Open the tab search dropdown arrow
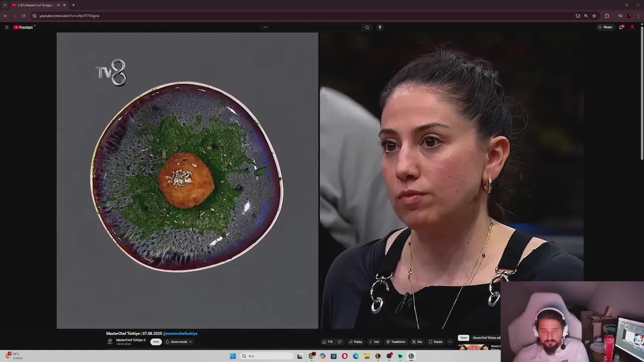The image size is (644, 362). pos(5,5)
